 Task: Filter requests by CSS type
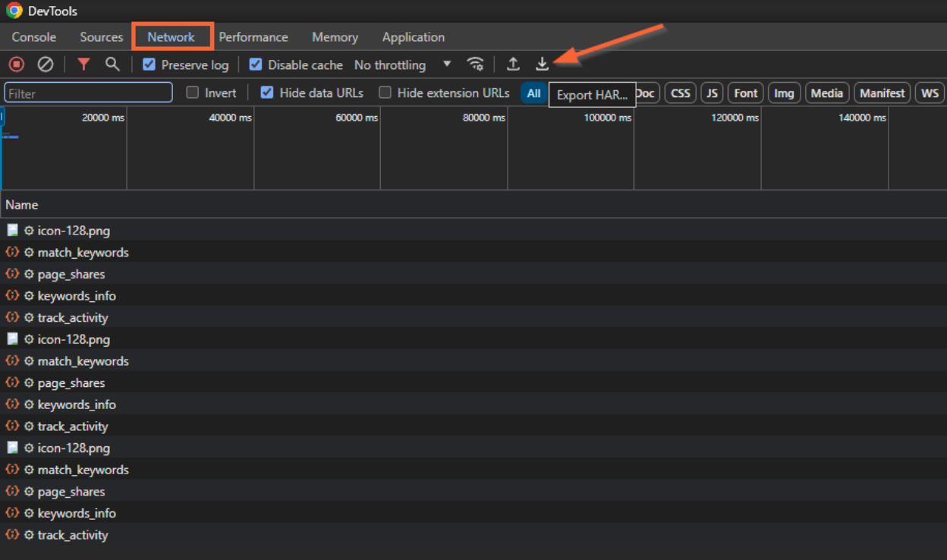(x=681, y=93)
